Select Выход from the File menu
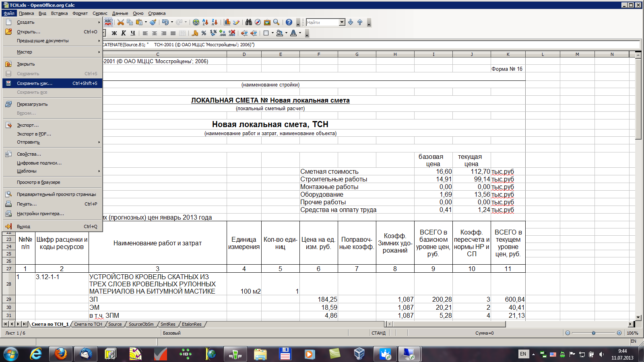The width and height of the screenshot is (644, 362). click(52, 226)
